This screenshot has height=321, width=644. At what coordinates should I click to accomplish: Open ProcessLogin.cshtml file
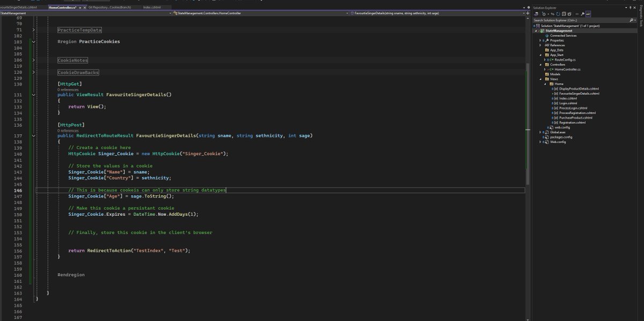574,108
